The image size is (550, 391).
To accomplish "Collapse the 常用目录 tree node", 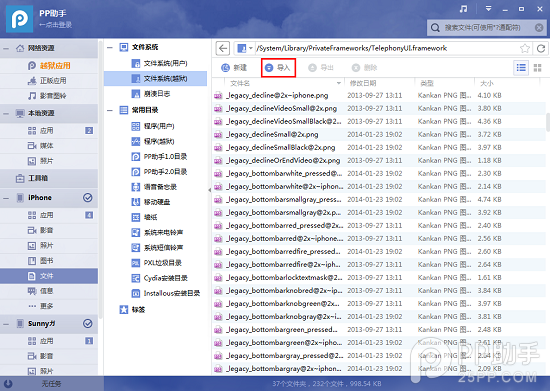I will tap(110, 110).
